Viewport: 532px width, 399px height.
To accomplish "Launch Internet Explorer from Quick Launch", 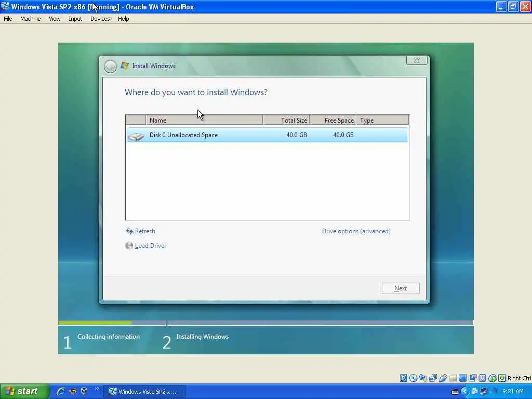I will (x=61, y=391).
